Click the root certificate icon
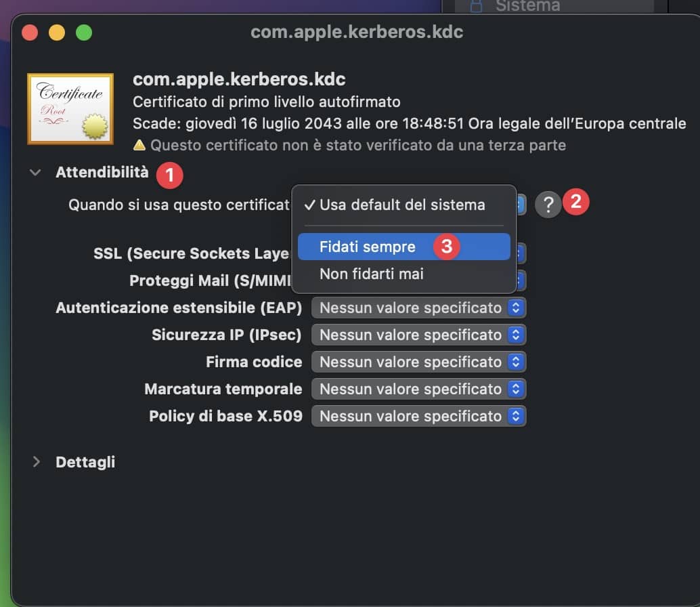The height and width of the screenshot is (607, 700). pyautogui.click(x=70, y=109)
